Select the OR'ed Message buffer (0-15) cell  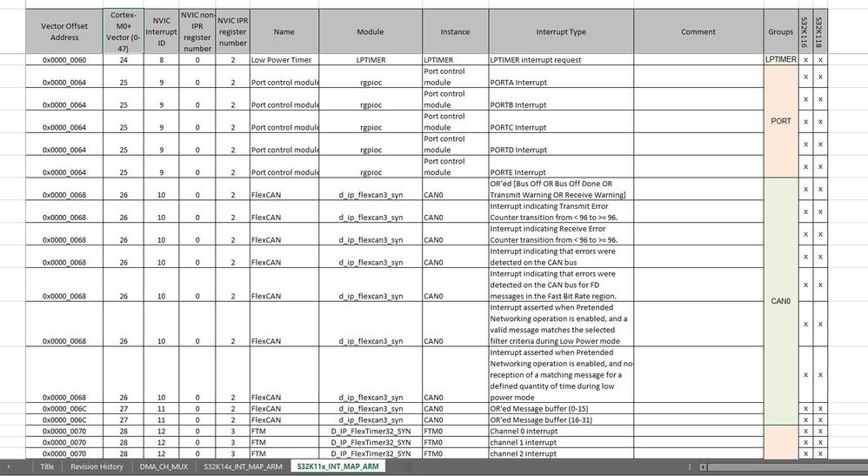561,408
